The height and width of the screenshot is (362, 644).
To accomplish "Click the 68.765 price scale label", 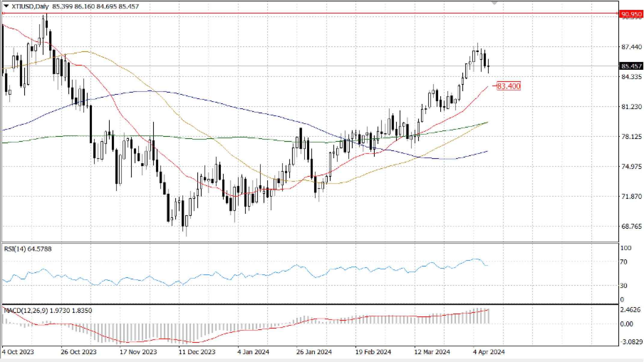I will [x=631, y=226].
